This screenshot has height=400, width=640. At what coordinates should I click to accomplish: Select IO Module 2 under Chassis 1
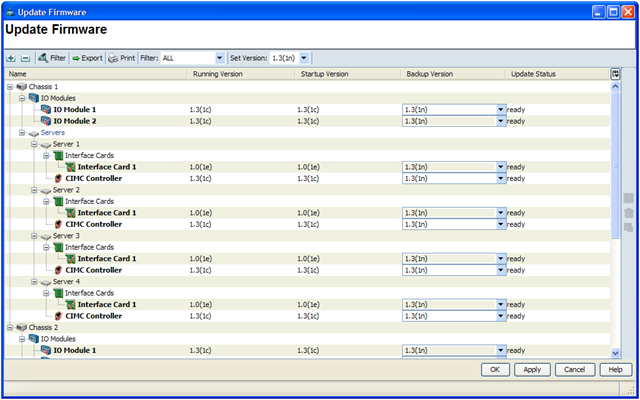click(x=75, y=121)
